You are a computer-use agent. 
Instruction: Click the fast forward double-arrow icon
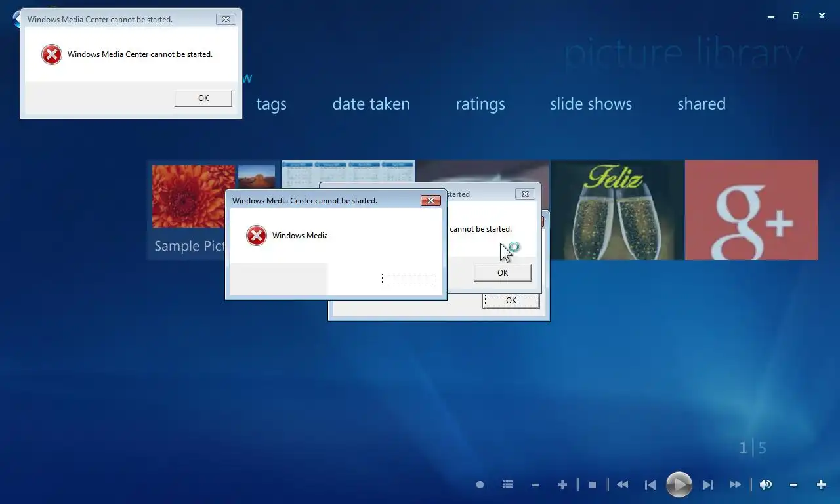point(736,485)
